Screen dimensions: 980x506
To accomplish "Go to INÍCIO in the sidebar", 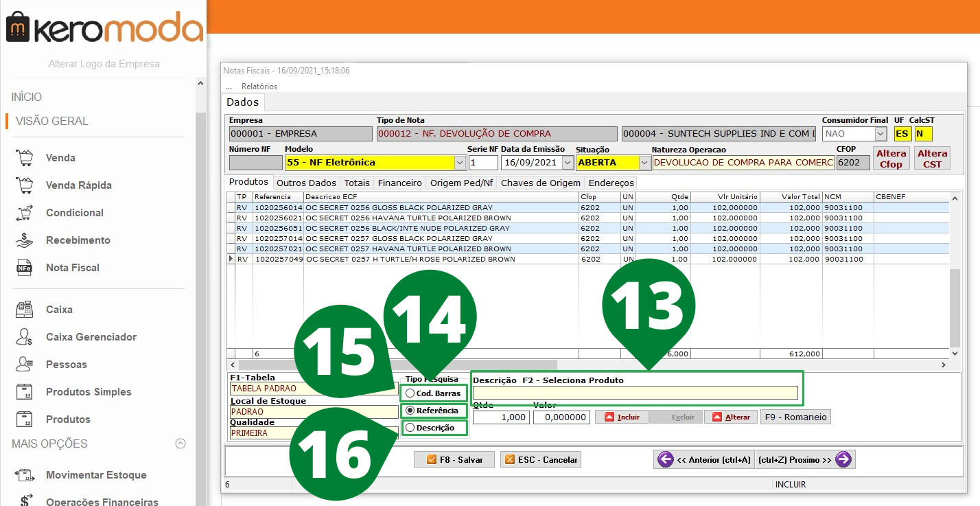I will [27, 97].
